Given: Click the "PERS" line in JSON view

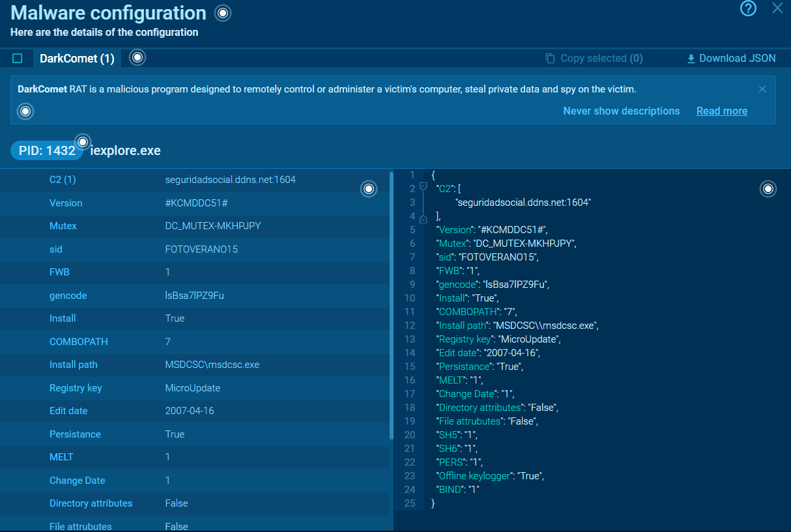Looking at the screenshot, I should (x=461, y=462).
